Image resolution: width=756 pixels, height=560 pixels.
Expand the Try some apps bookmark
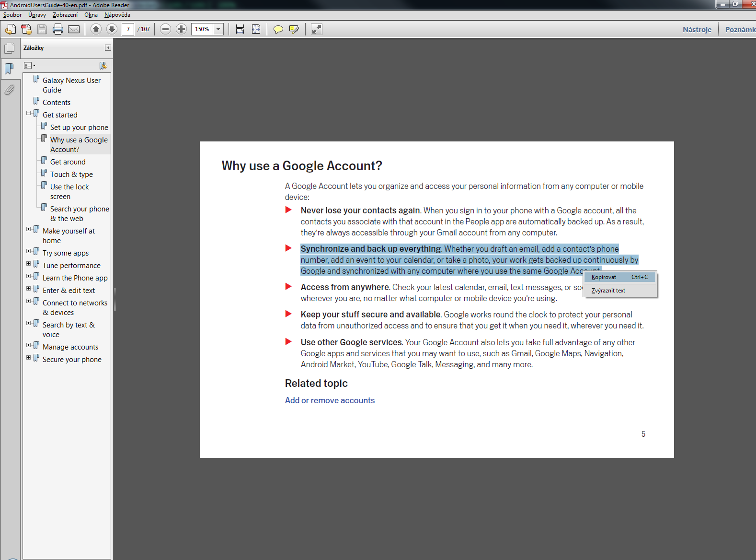click(28, 251)
